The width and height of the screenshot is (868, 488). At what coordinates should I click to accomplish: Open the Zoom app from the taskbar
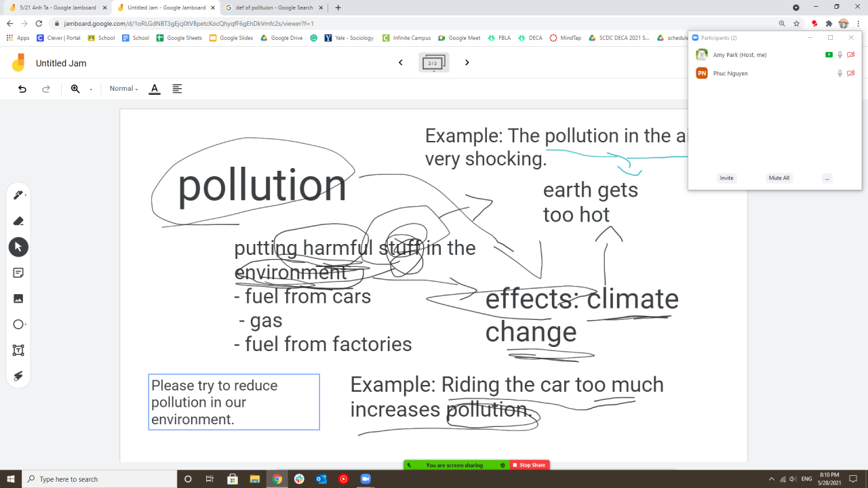tap(366, 479)
